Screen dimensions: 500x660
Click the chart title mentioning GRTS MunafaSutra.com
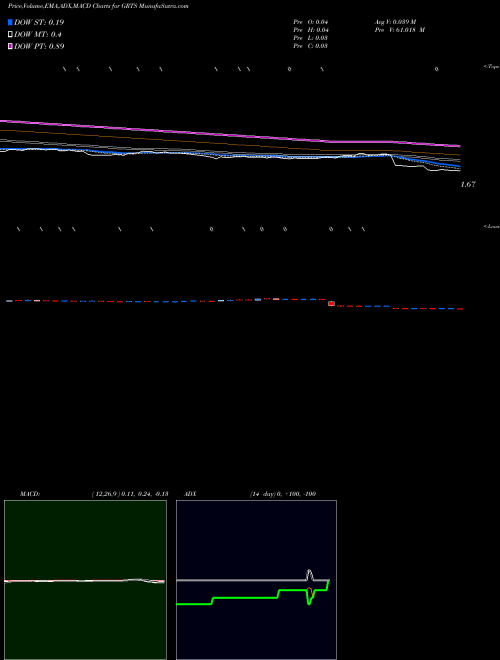98,6
